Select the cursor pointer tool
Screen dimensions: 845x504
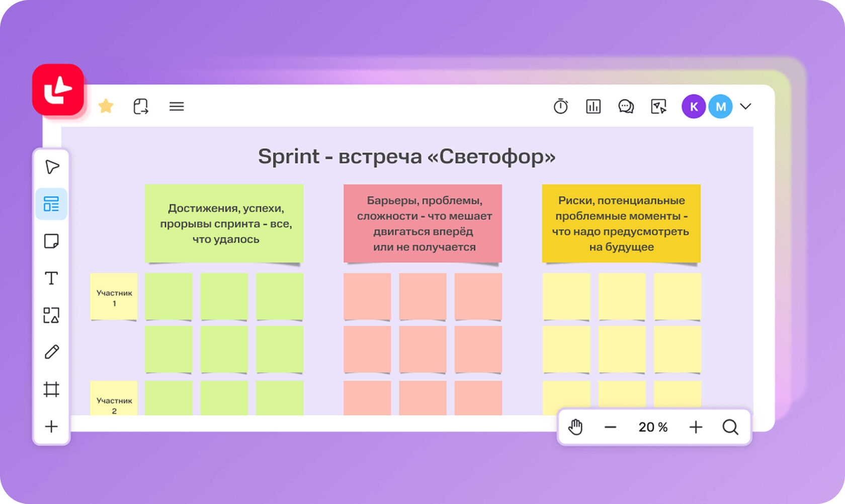click(x=52, y=167)
